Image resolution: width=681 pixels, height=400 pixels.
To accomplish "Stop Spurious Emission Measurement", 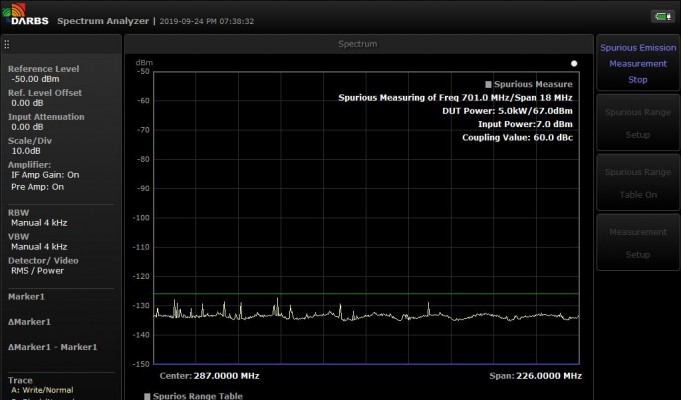I will pyautogui.click(x=638, y=63).
